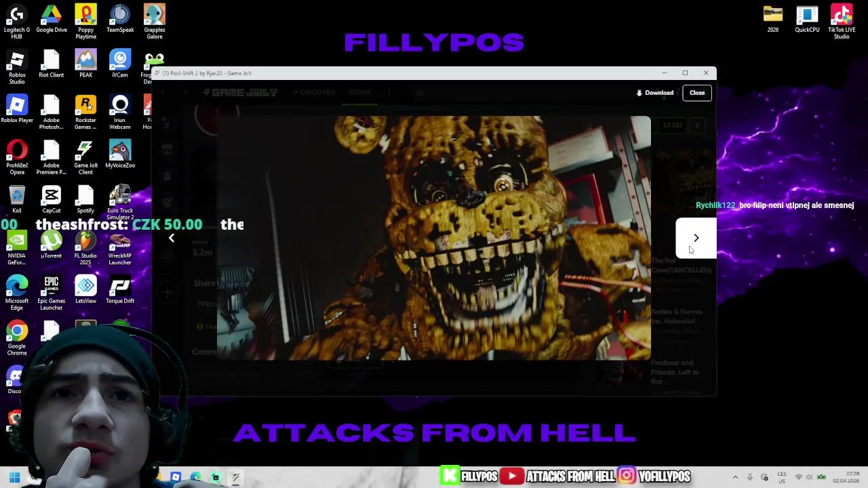The width and height of the screenshot is (868, 488).
Task: Minimize the Game Jolt window
Action: (x=665, y=73)
